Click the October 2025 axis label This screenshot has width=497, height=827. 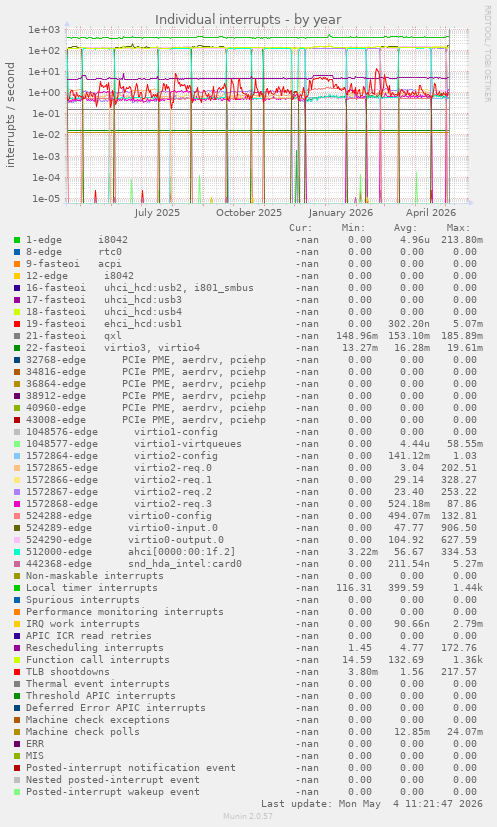pos(249,213)
